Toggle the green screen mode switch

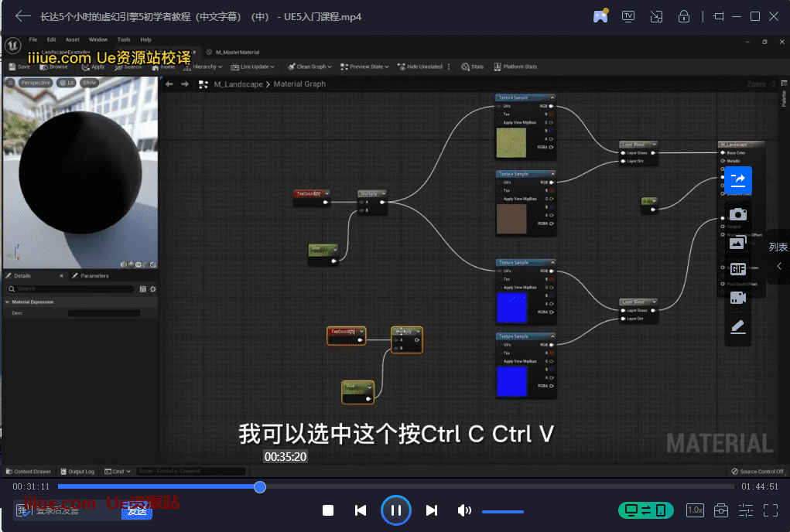(645, 510)
